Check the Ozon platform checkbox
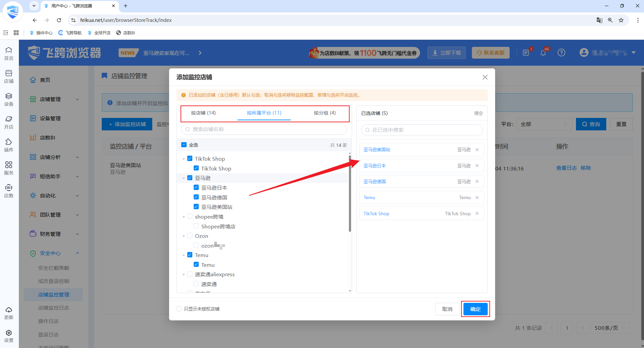Image resolution: width=644 pixels, height=348 pixels. click(x=190, y=236)
